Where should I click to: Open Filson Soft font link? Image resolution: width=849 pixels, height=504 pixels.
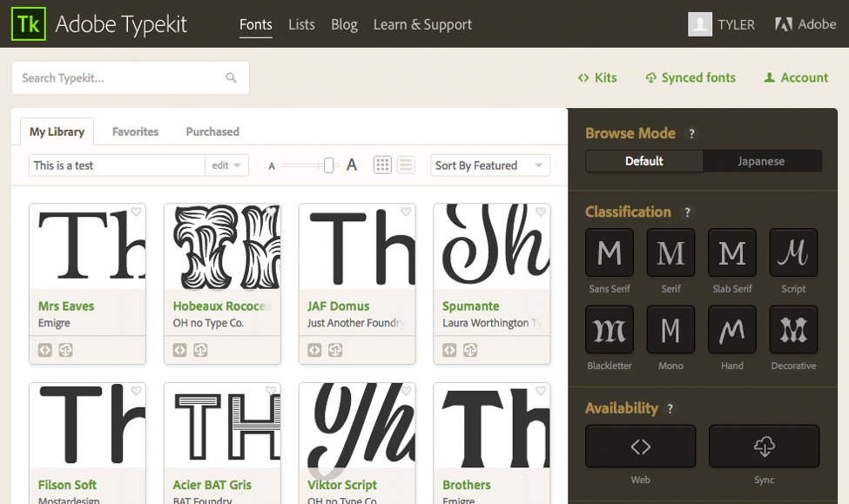(67, 485)
